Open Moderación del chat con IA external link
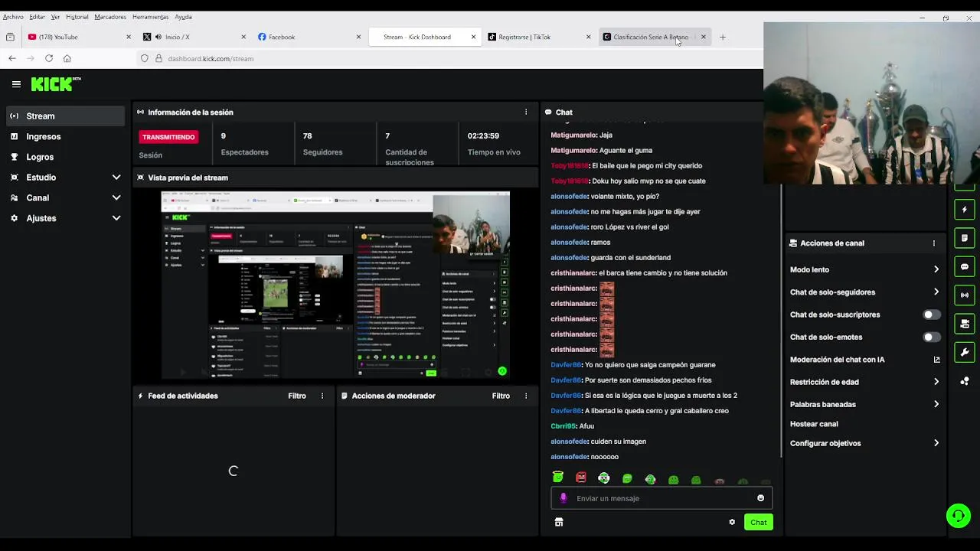Viewport: 980px width, 551px height. tap(936, 360)
